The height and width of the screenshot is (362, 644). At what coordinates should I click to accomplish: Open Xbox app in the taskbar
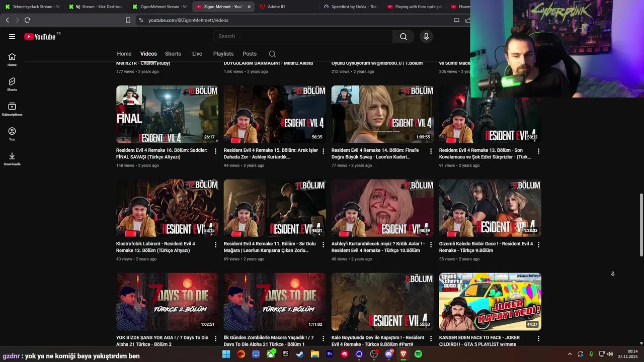click(x=271, y=354)
